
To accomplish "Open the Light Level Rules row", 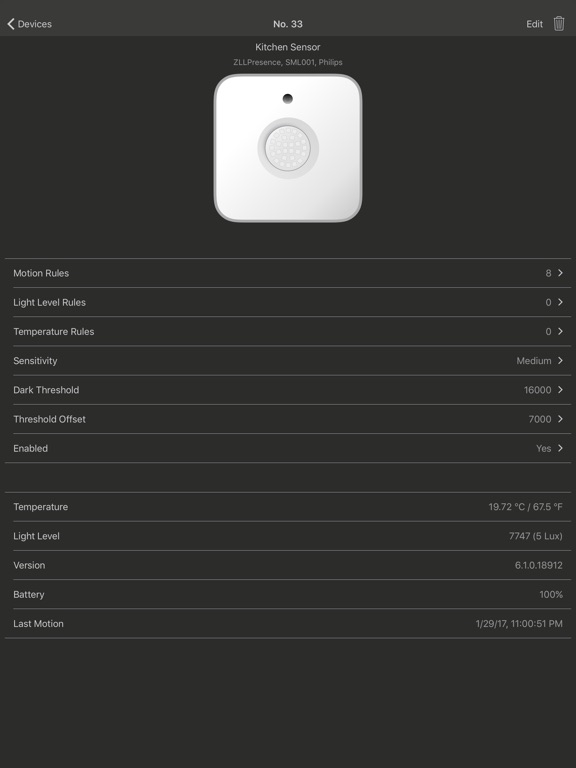I will pos(288,302).
